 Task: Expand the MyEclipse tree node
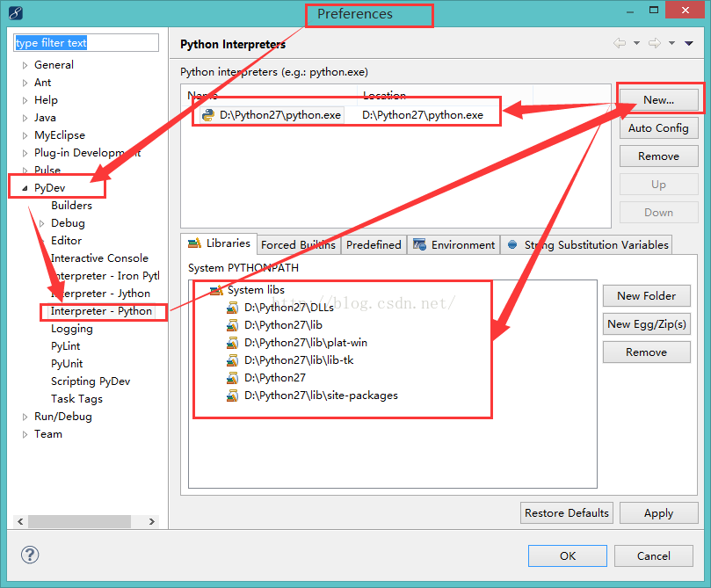point(25,135)
